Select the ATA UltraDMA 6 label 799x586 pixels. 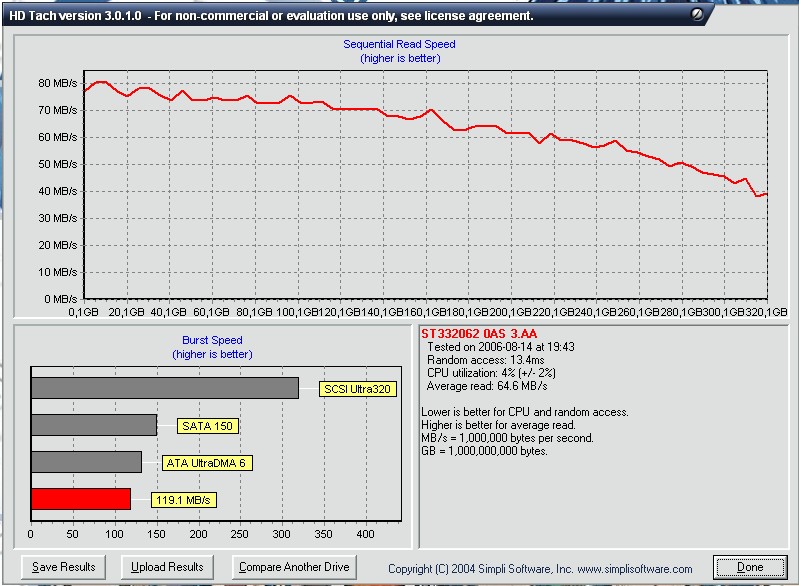tap(207, 463)
